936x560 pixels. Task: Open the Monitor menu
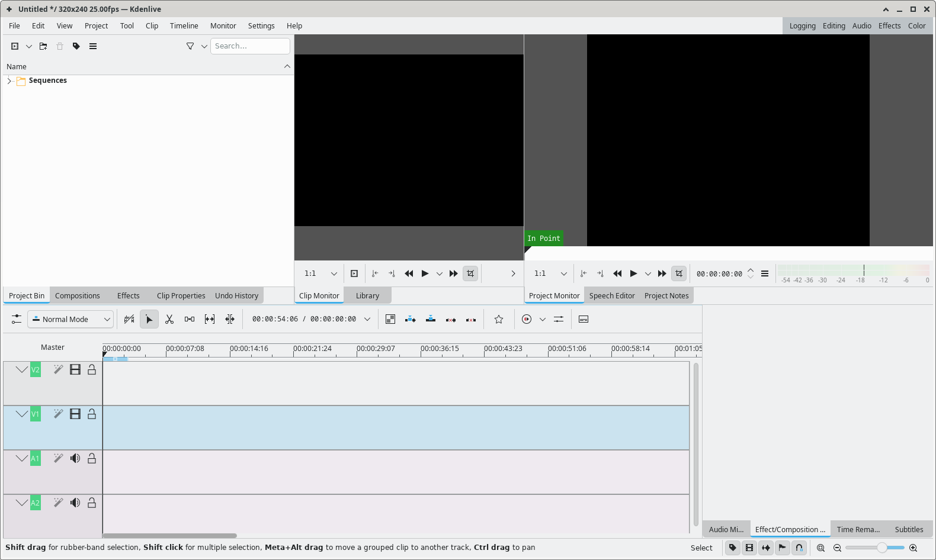pos(223,26)
